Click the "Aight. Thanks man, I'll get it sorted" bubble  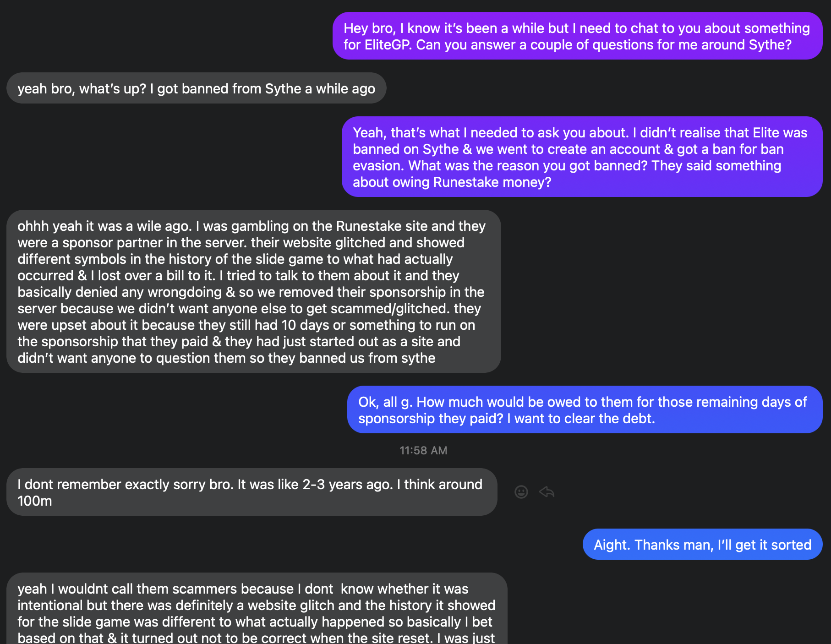coord(703,545)
